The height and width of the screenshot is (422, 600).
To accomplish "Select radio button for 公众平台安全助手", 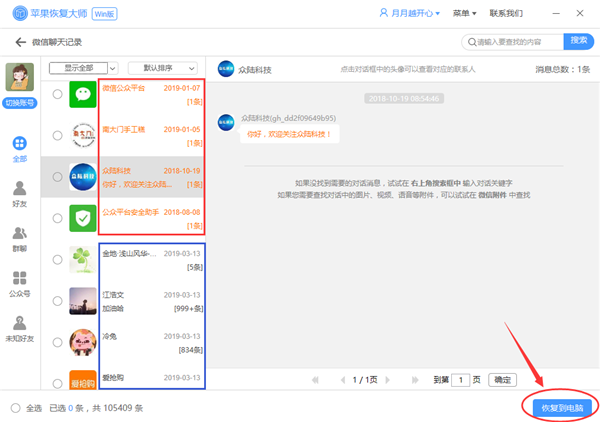I will pyautogui.click(x=57, y=218).
